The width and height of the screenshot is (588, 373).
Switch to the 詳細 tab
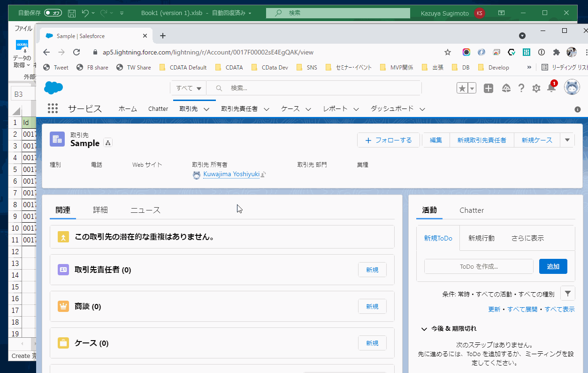(100, 210)
